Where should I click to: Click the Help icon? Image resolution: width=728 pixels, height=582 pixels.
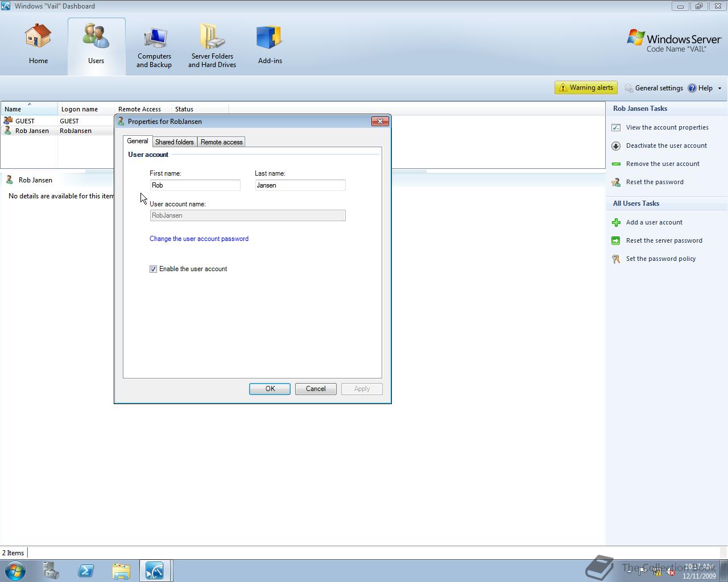click(x=692, y=88)
